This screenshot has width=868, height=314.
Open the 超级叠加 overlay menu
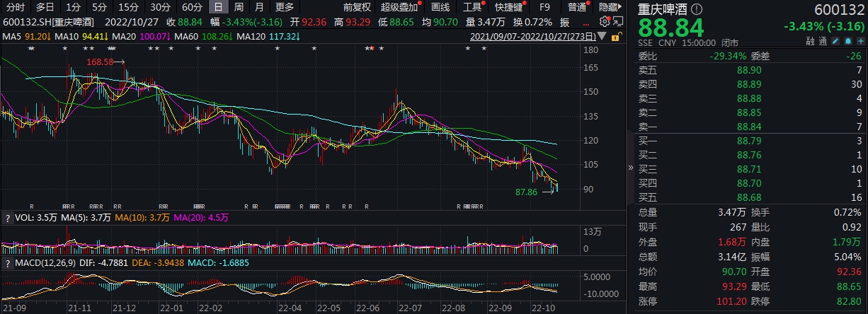400,7
